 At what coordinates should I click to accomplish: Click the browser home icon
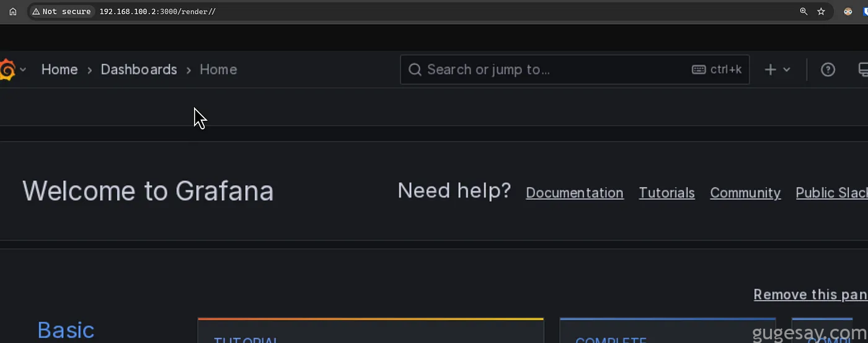click(x=12, y=11)
